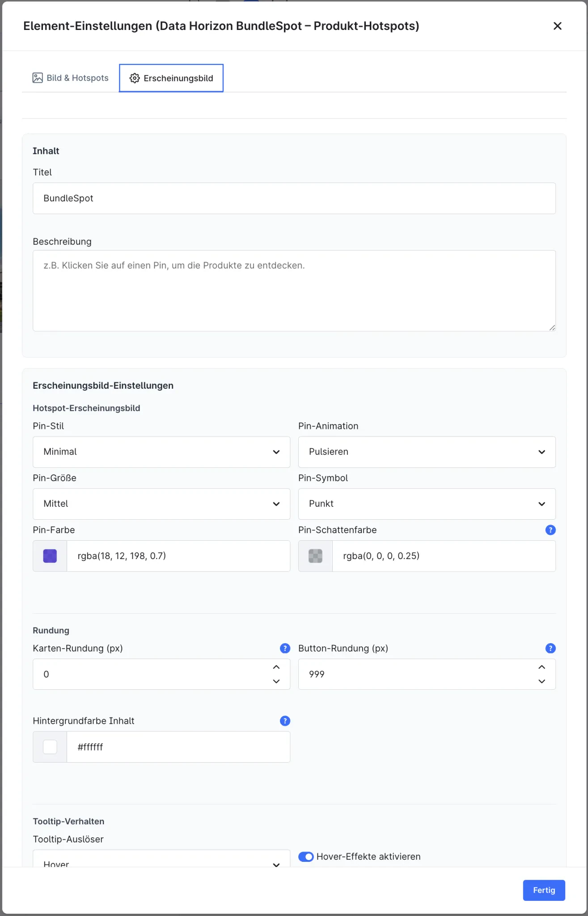Open the Pin-Animation dropdown
This screenshot has height=916, width=588.
click(427, 452)
